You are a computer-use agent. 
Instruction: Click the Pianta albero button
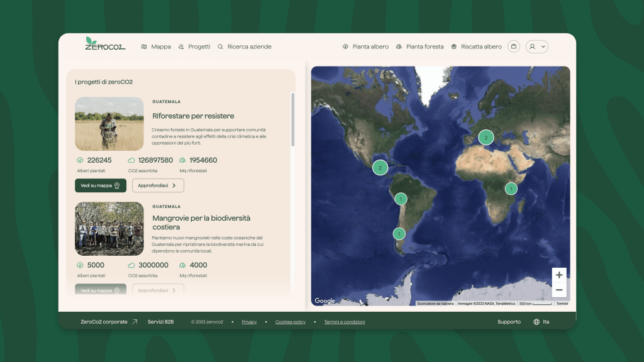coord(365,47)
